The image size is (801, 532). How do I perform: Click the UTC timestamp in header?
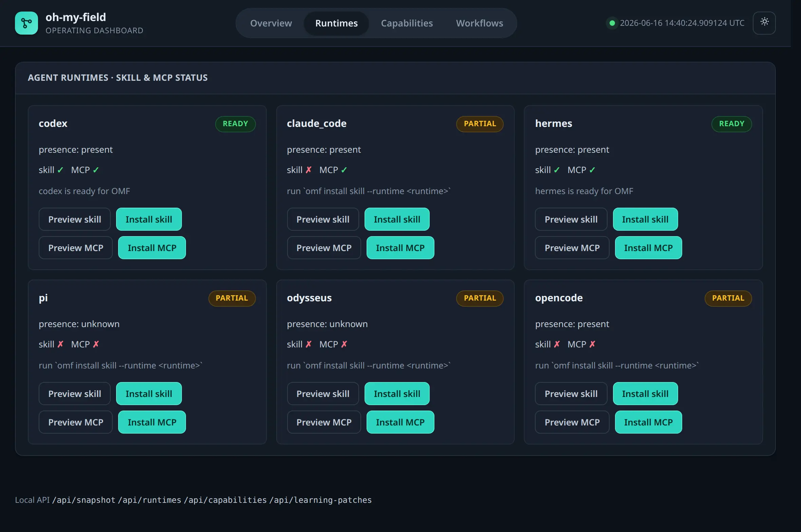tap(682, 23)
